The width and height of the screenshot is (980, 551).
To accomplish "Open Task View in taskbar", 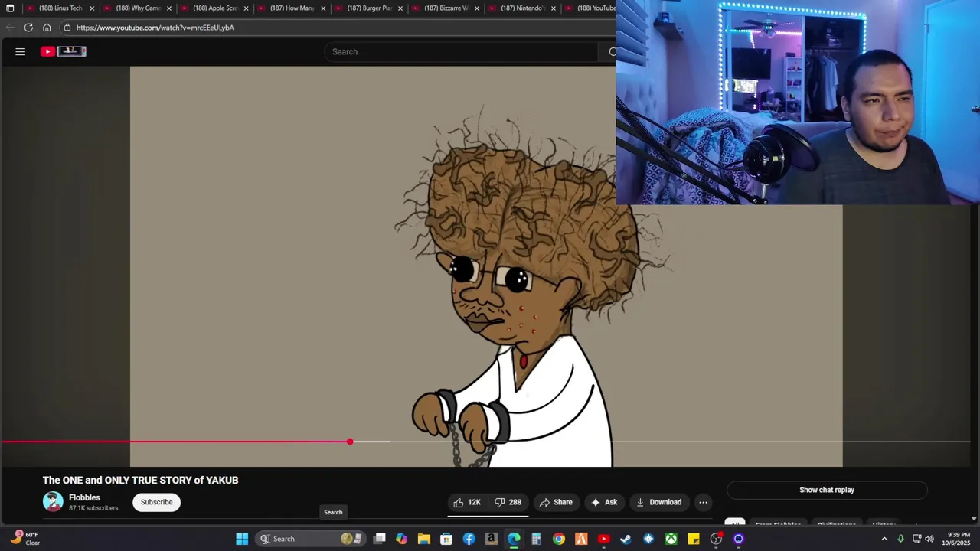I will 379,539.
